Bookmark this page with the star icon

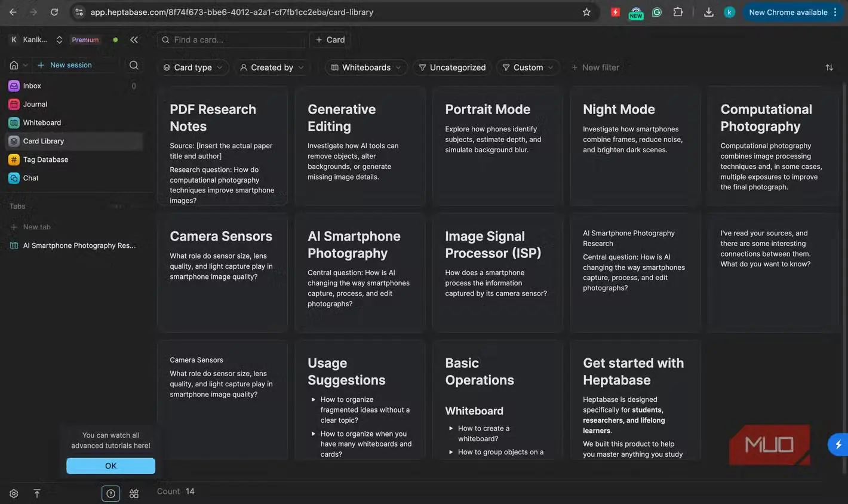click(x=586, y=12)
